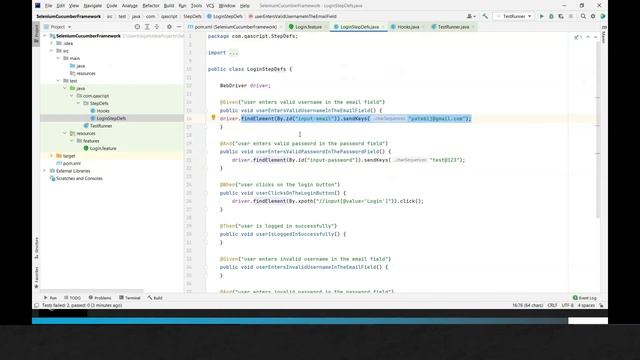The image size is (640, 360).
Task: Click the yellow intention lightbulb in gutter
Action: 213,118
